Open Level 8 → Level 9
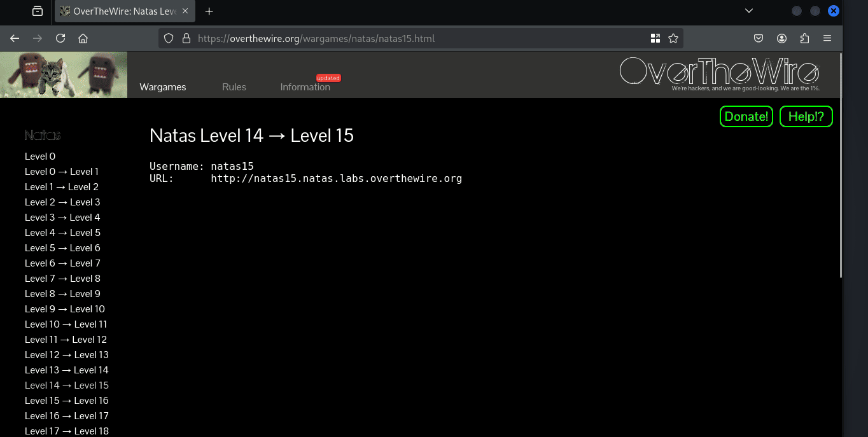Image resolution: width=868 pixels, height=437 pixels. click(x=62, y=294)
